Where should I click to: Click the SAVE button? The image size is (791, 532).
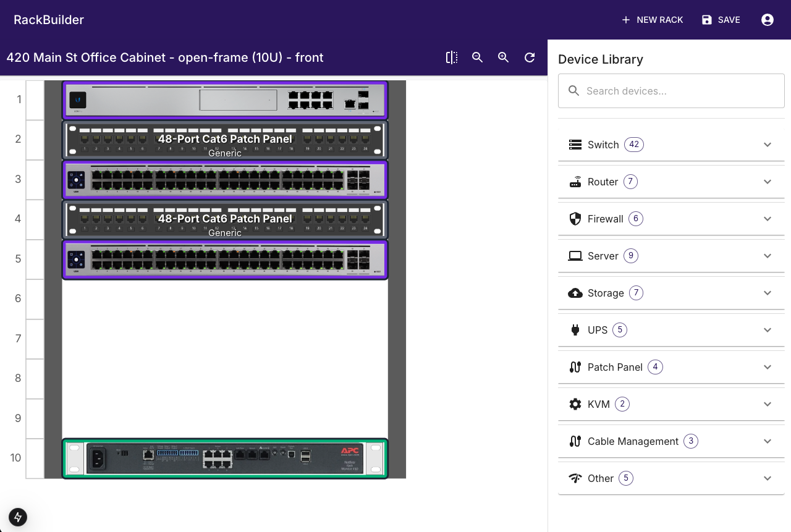[x=721, y=20]
